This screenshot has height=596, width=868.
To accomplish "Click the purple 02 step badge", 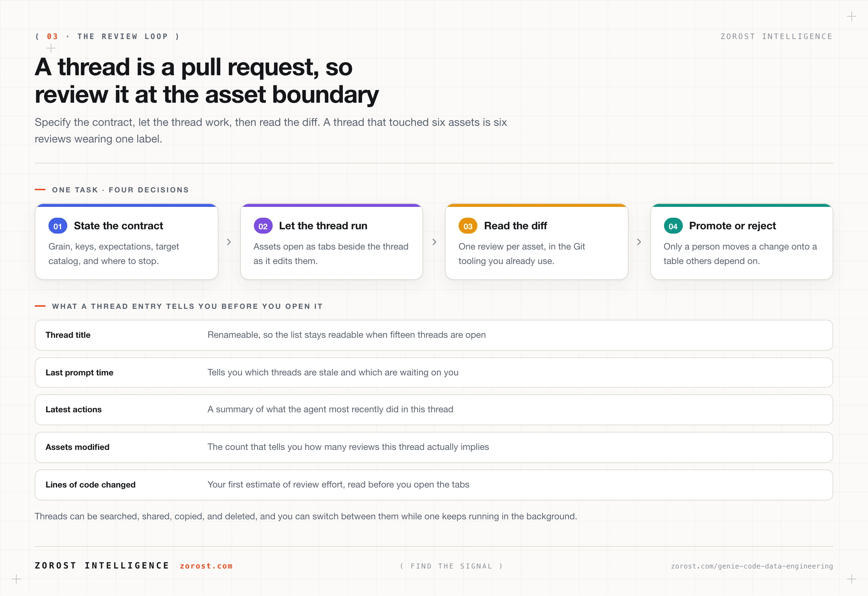I will coord(263,226).
